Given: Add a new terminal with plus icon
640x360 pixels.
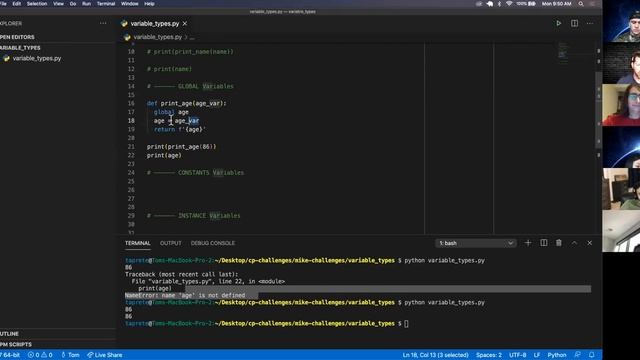Looking at the screenshot, I should (528, 243).
